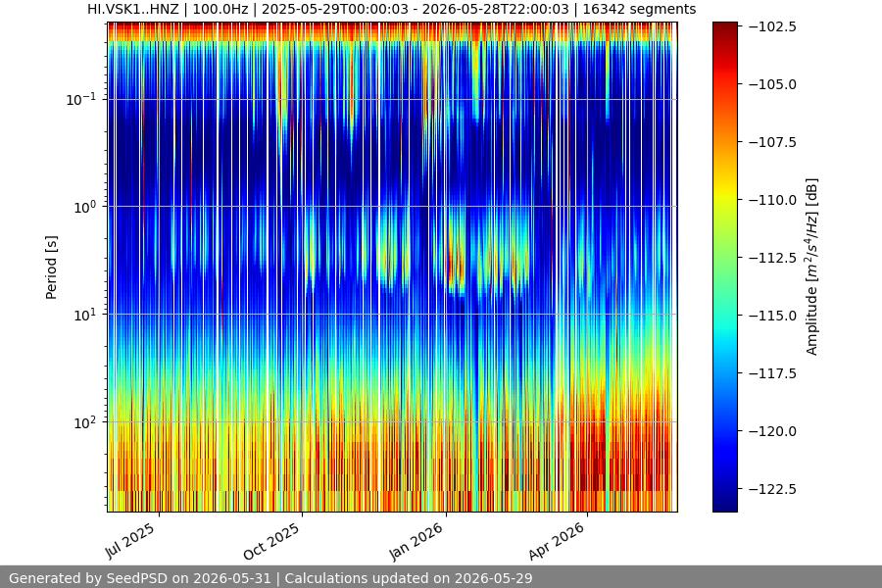Click the 'Apr 2026' date tick label
Screen dimensions: 882x588
[557, 542]
